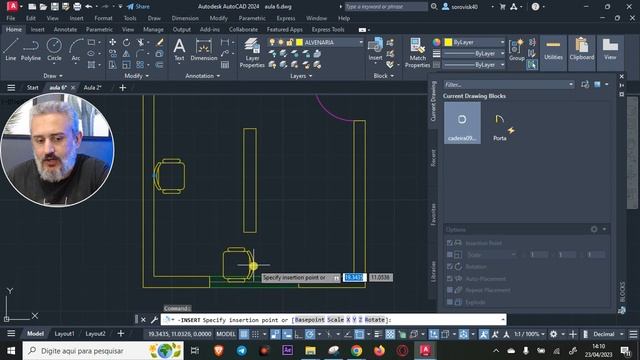Toggle snap mode in status bar
This screenshot has width=640, height=360.
(x=255, y=334)
